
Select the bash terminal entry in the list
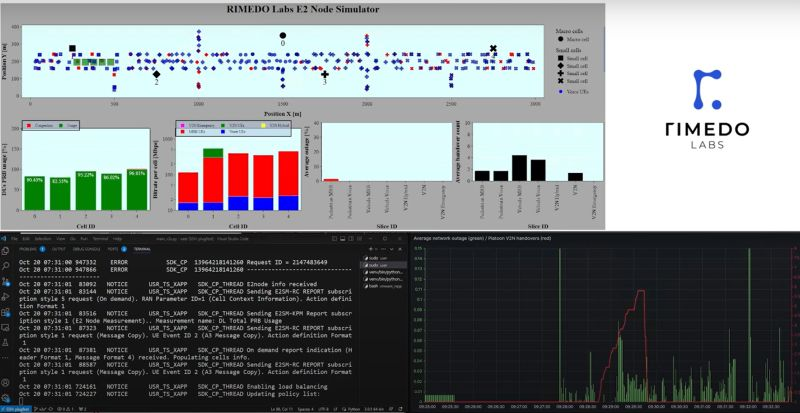tap(384, 286)
